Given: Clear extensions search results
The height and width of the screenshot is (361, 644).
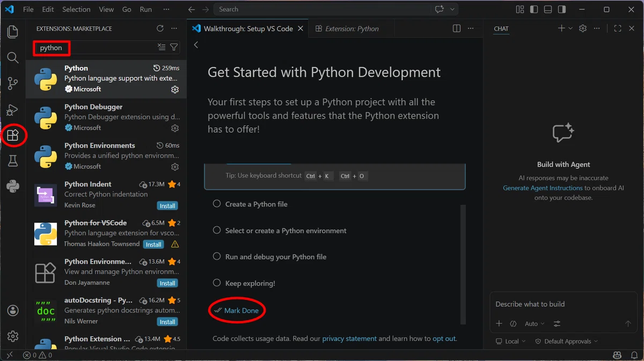Looking at the screenshot, I should tap(162, 47).
